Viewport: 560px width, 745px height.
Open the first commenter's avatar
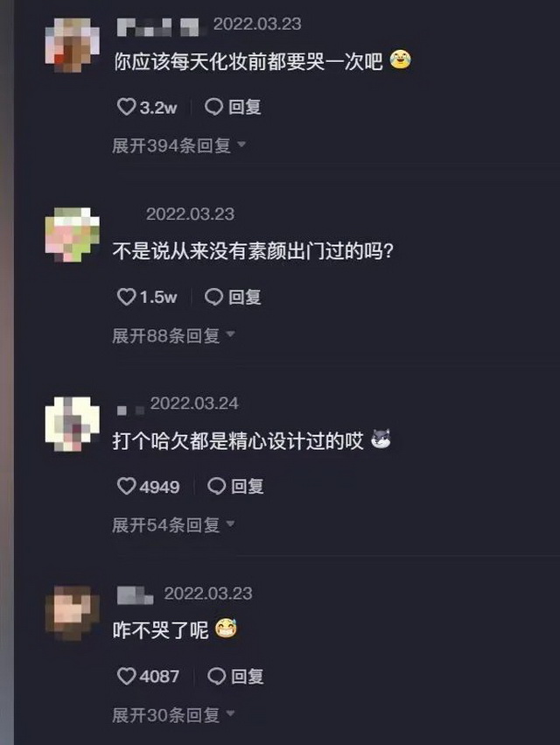73,46
